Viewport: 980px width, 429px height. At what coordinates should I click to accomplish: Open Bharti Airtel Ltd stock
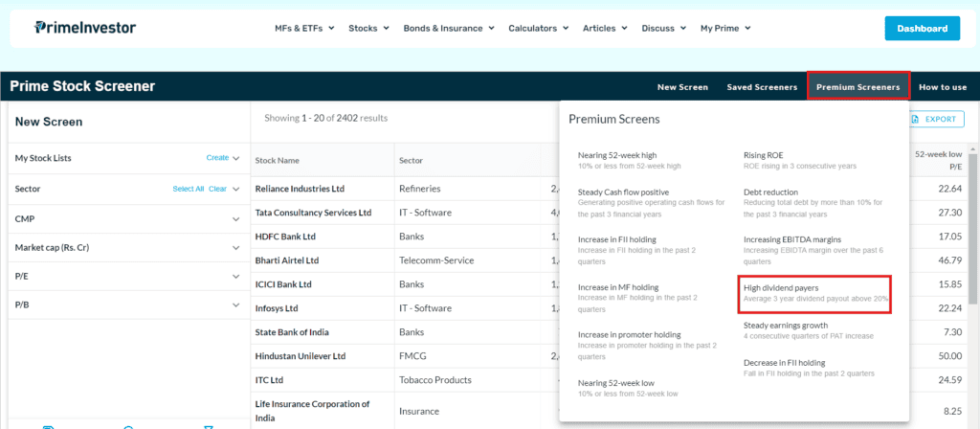(287, 260)
